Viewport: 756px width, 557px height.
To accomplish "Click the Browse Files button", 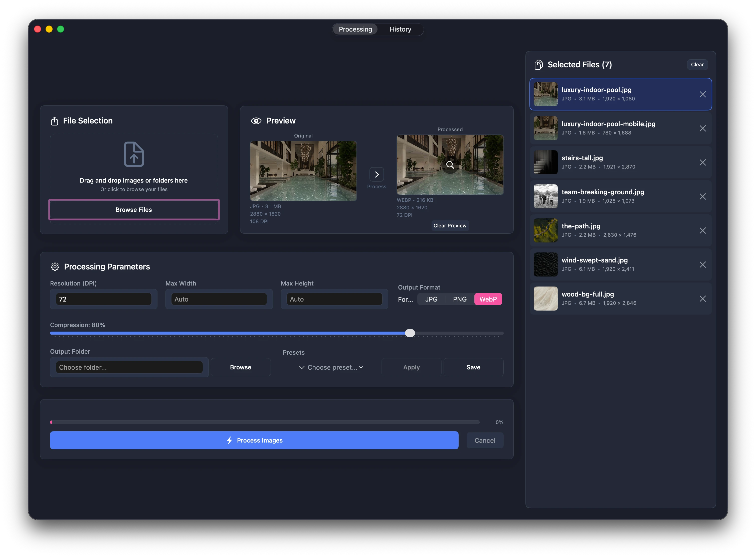I will click(134, 209).
